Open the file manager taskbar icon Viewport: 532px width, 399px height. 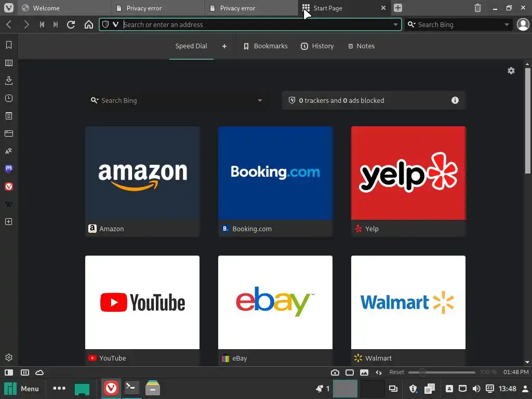coord(153,388)
